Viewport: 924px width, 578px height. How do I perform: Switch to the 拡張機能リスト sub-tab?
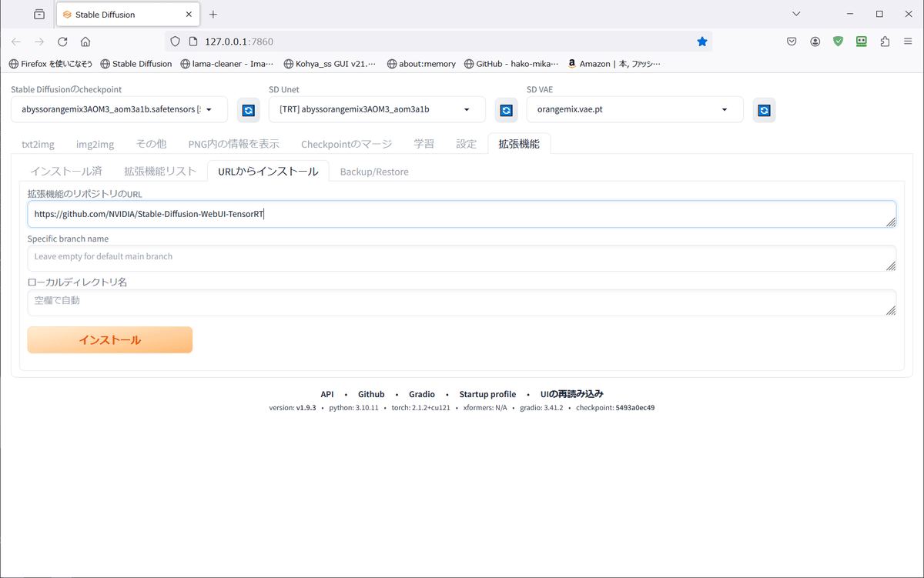point(160,171)
